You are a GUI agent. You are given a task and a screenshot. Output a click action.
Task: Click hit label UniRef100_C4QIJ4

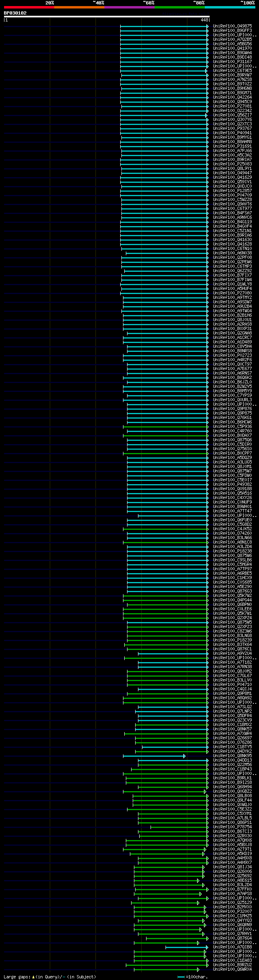click(x=232, y=689)
